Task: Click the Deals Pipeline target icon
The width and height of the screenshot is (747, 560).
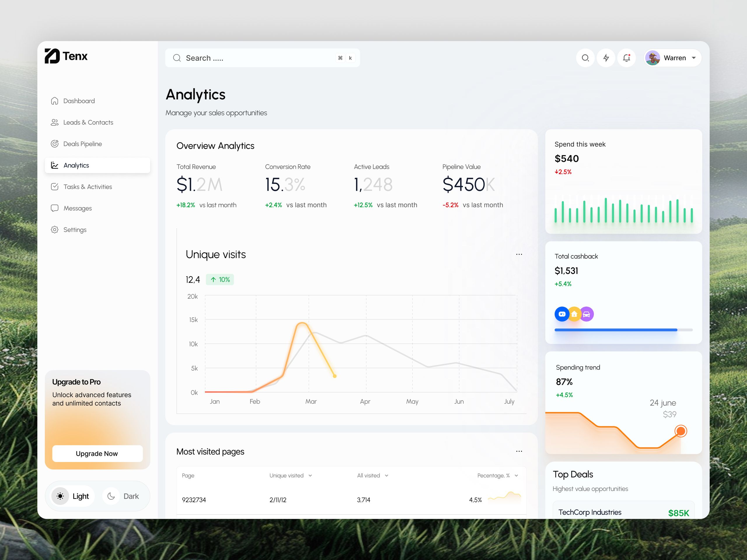Action: click(55, 143)
